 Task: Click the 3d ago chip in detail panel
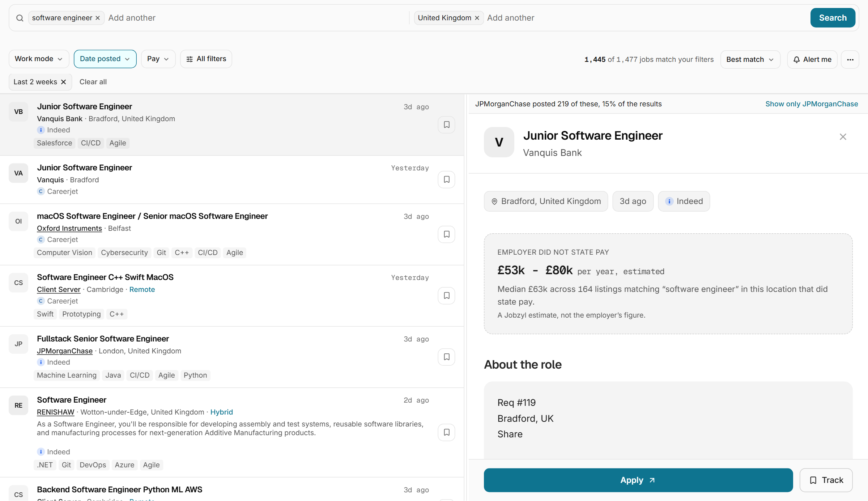(x=633, y=201)
